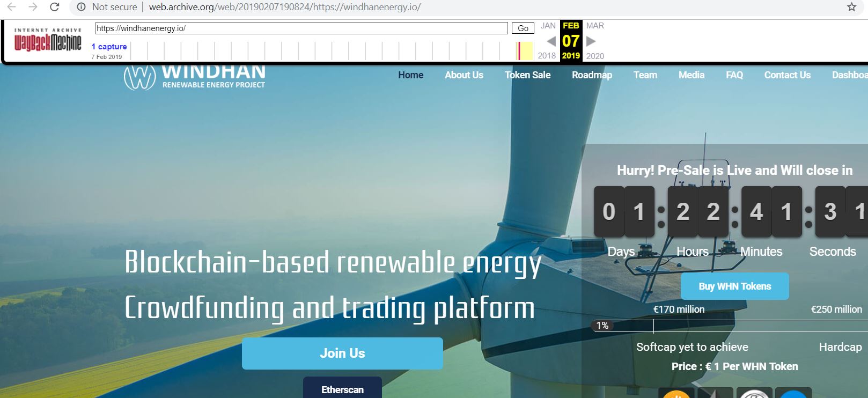This screenshot has height=398, width=868.
Task: Click the Windhan logo
Action: (x=195, y=77)
